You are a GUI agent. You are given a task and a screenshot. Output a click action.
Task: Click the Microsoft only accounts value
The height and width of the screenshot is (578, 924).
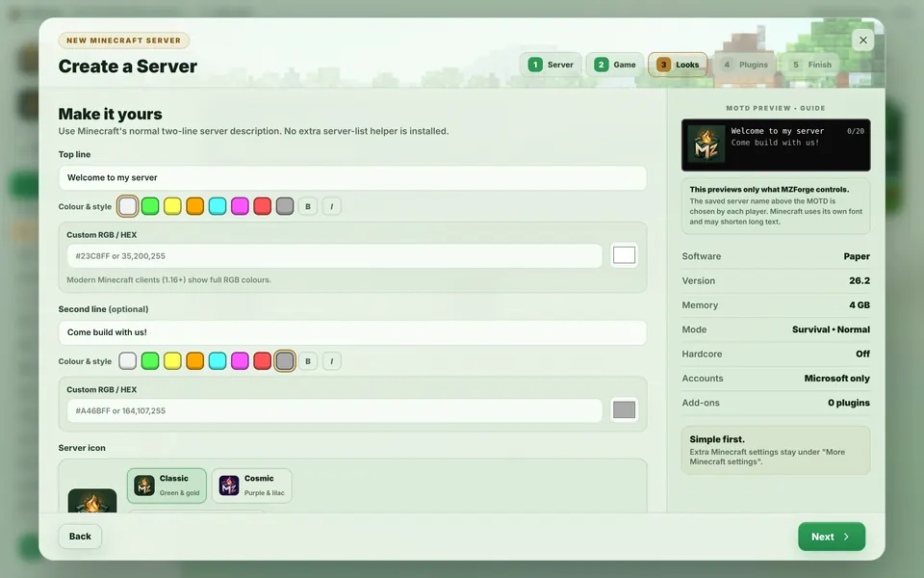(836, 379)
